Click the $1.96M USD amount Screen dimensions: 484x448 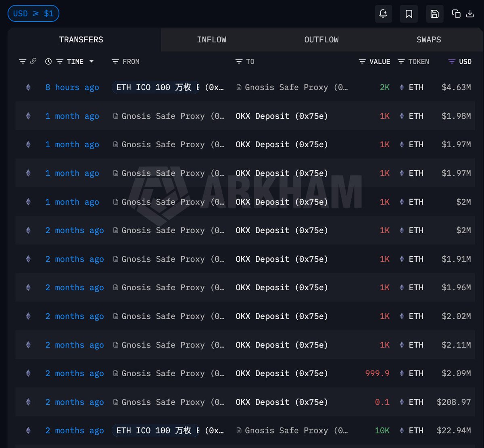coord(456,287)
